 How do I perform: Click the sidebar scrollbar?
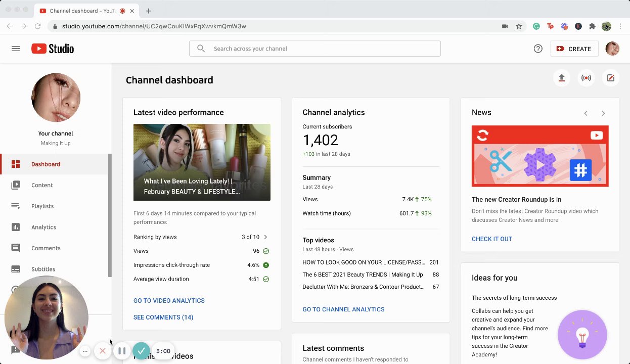110,215
